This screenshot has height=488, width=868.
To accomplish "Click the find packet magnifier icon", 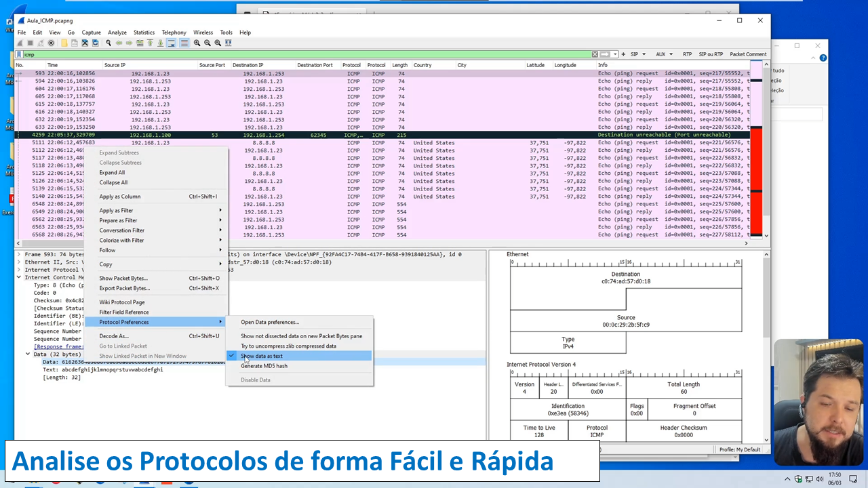I will [108, 43].
